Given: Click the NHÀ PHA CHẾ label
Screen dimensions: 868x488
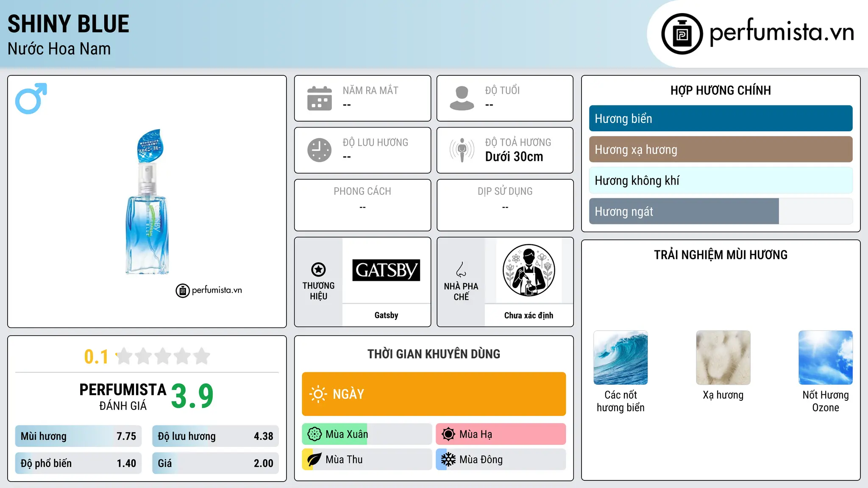Looking at the screenshot, I should click(x=461, y=291).
